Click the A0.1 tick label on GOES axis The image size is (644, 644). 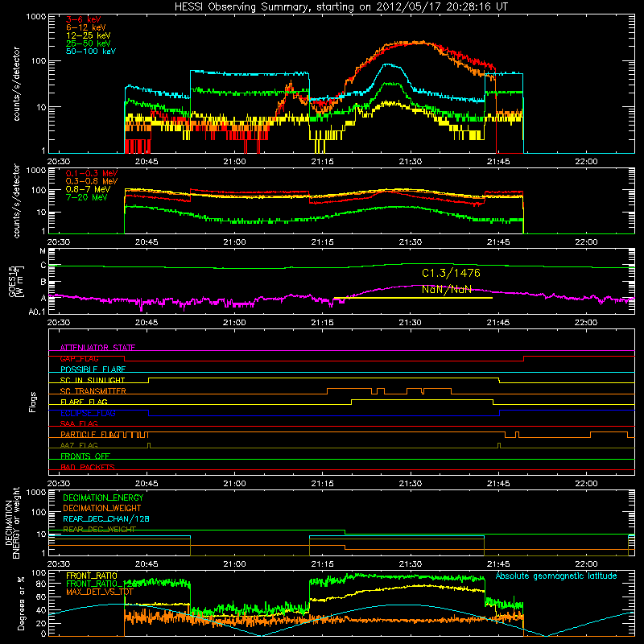36,312
